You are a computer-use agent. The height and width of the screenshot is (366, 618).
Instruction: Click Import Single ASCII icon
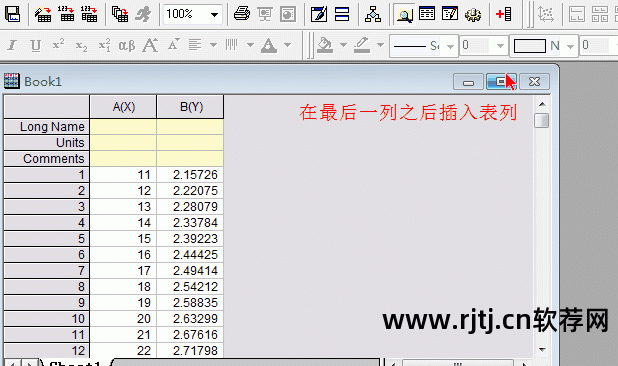tap(66, 14)
